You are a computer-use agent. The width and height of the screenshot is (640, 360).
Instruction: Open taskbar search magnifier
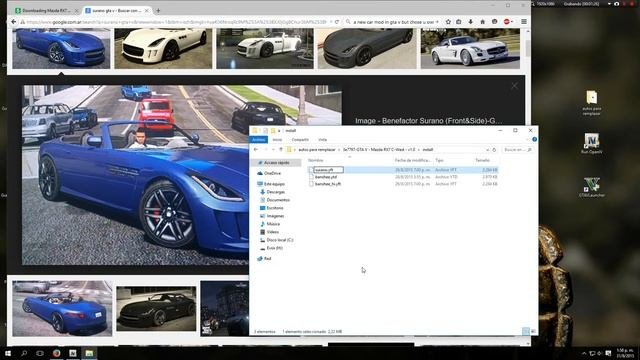click(x=24, y=353)
